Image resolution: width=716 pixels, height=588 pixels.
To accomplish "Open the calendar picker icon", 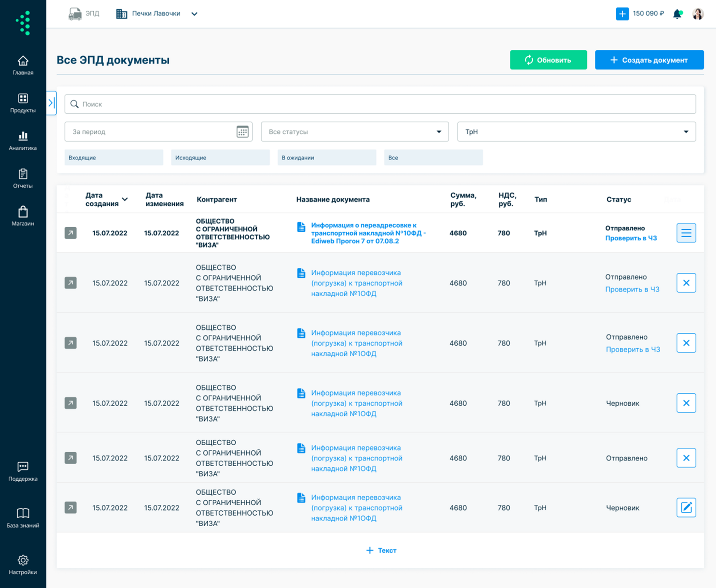I will pyautogui.click(x=243, y=132).
